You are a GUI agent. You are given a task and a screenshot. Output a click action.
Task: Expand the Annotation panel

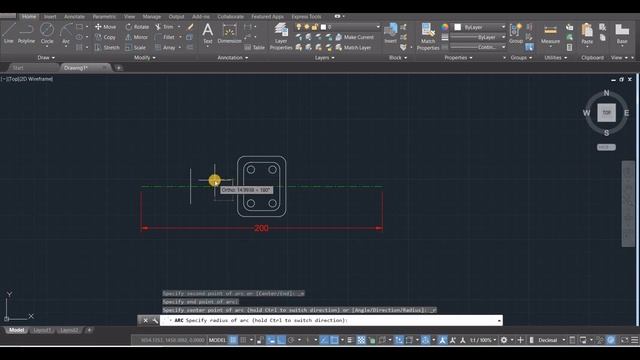coord(233,58)
